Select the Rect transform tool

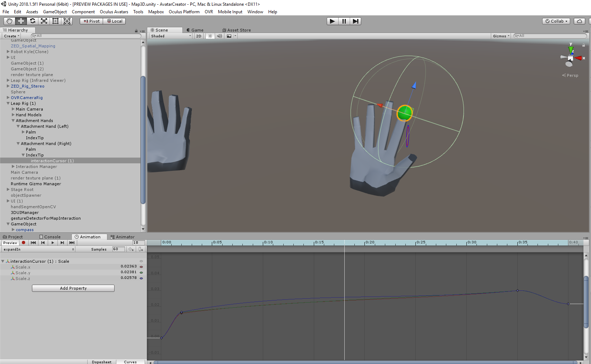(55, 21)
